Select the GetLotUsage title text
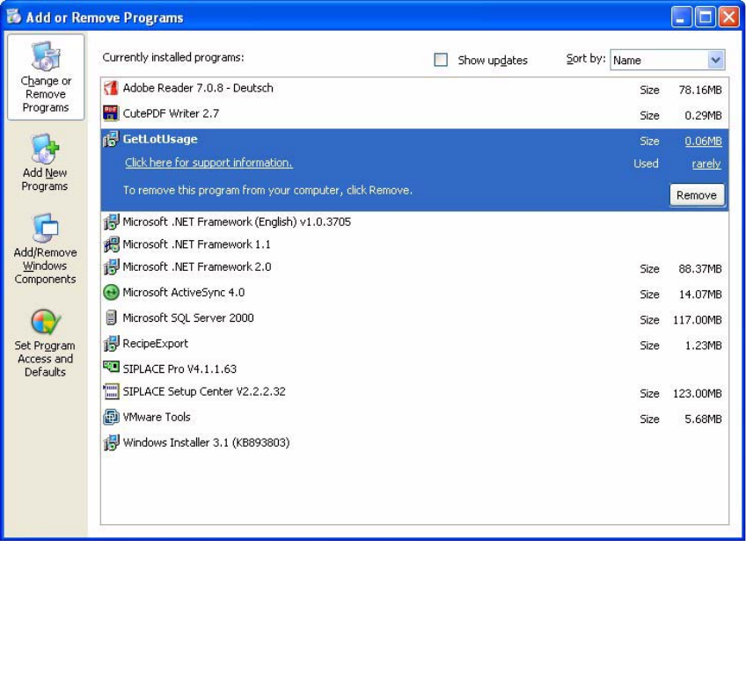Image resolution: width=746 pixels, height=700 pixels. [160, 139]
